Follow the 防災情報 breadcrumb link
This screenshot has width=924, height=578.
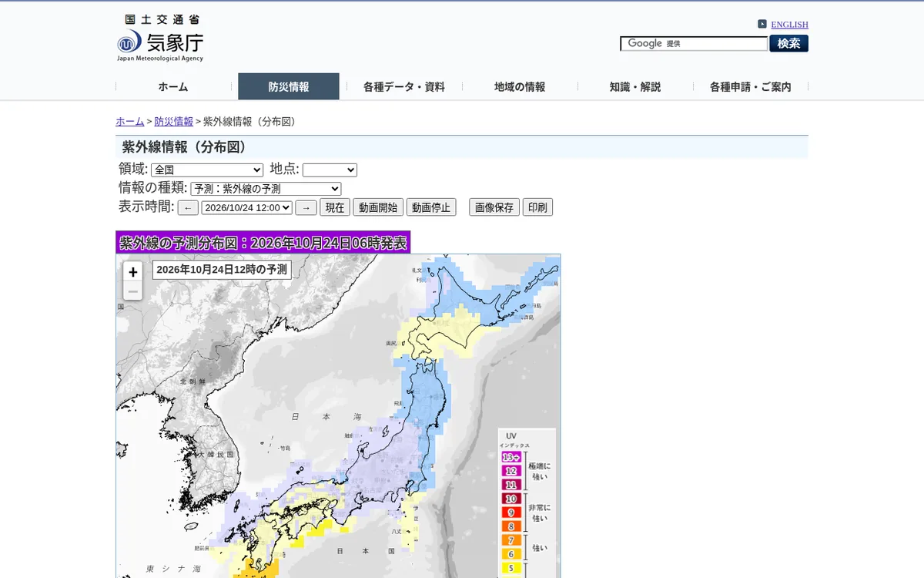(x=174, y=122)
